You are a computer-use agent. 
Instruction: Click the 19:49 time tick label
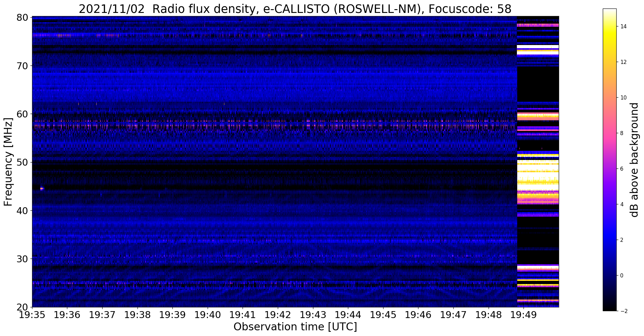[x=523, y=315]
